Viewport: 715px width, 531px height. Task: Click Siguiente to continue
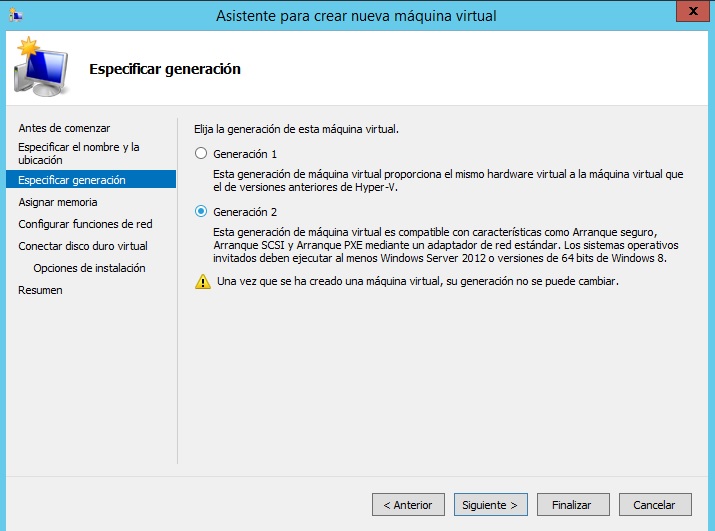[490, 505]
